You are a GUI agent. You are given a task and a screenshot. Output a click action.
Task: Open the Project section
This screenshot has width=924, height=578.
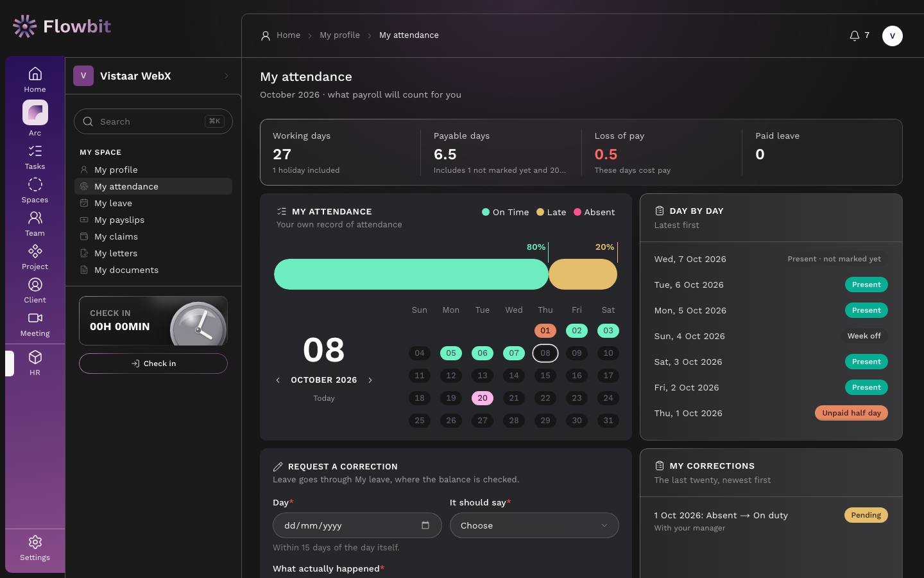click(35, 258)
